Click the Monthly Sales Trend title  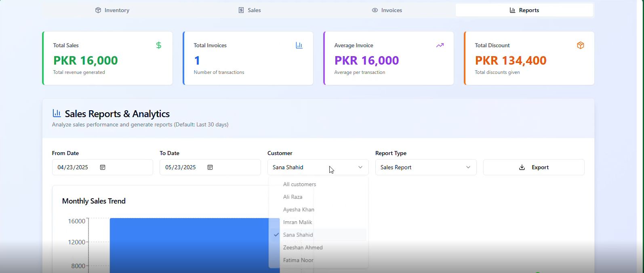coord(94,201)
